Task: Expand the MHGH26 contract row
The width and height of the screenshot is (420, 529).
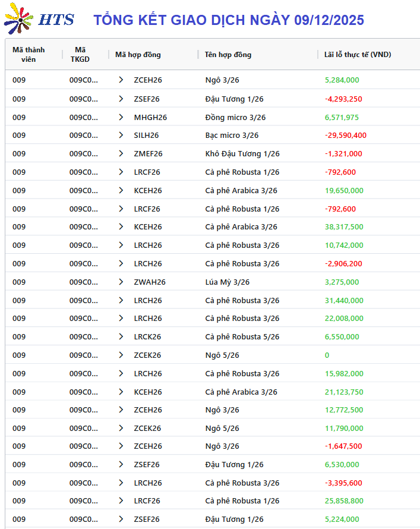Action: (x=121, y=117)
